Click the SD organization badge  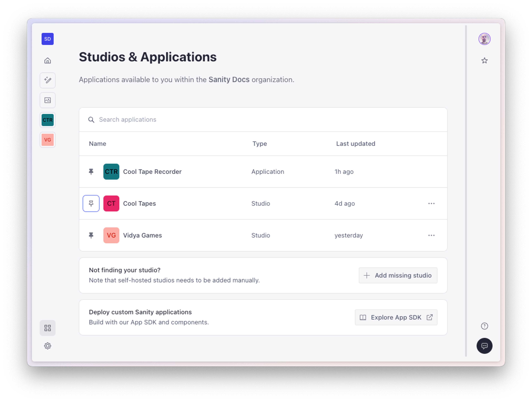click(47, 39)
